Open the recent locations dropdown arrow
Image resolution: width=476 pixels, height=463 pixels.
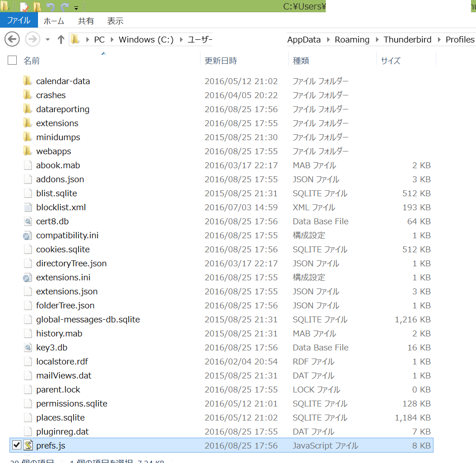pyautogui.click(x=48, y=40)
